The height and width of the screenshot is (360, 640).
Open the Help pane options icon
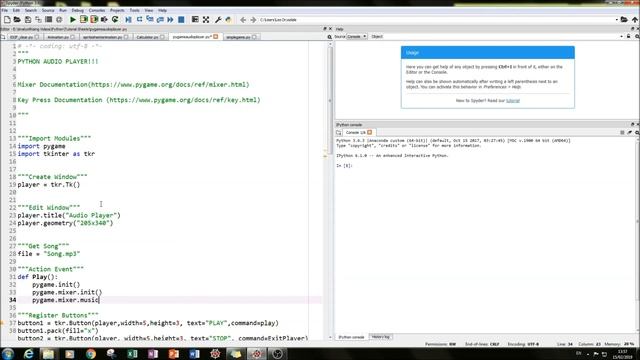637,36
